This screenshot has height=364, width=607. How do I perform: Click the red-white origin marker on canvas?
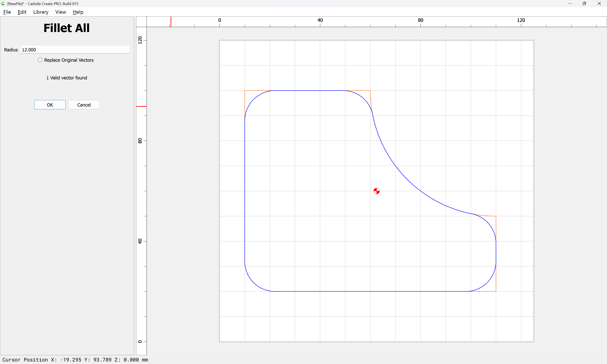[376, 191]
